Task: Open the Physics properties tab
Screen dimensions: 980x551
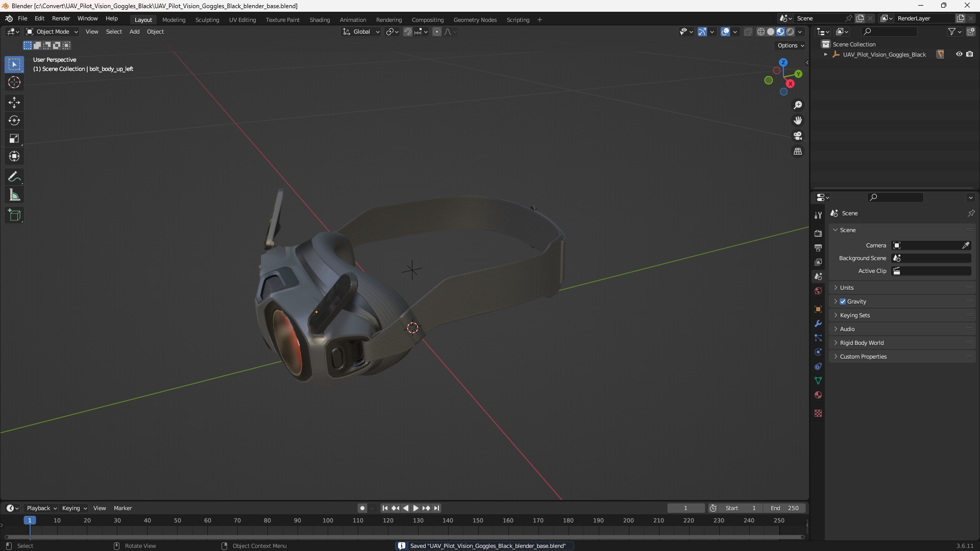Action: pos(818,352)
